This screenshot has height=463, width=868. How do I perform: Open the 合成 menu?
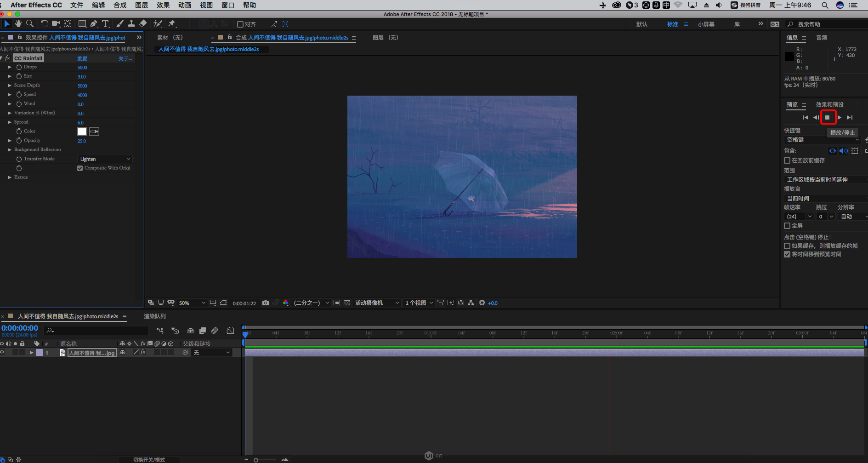120,5
